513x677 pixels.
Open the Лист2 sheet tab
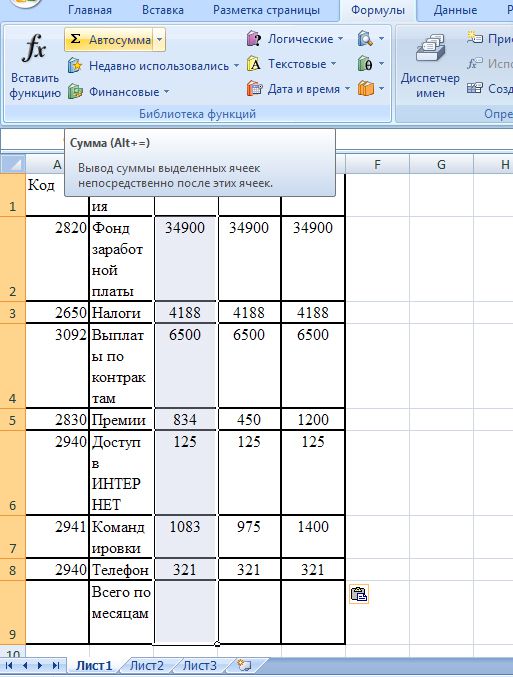pyautogui.click(x=147, y=665)
